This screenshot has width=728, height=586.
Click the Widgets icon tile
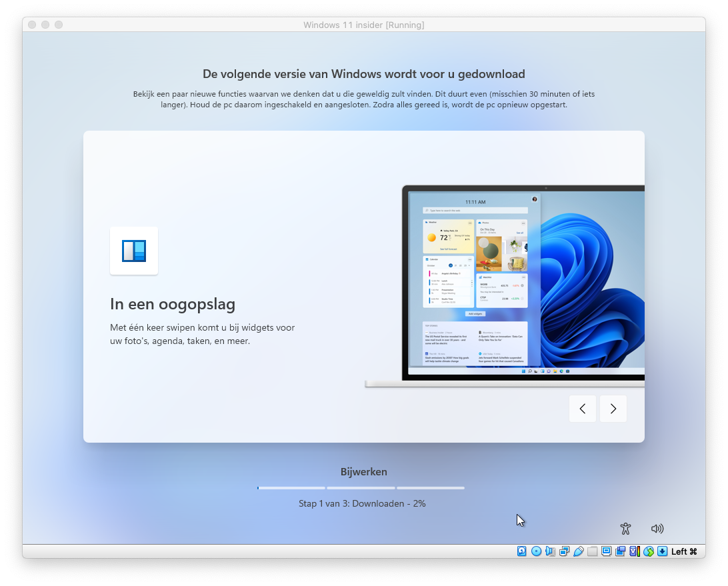[x=134, y=251]
